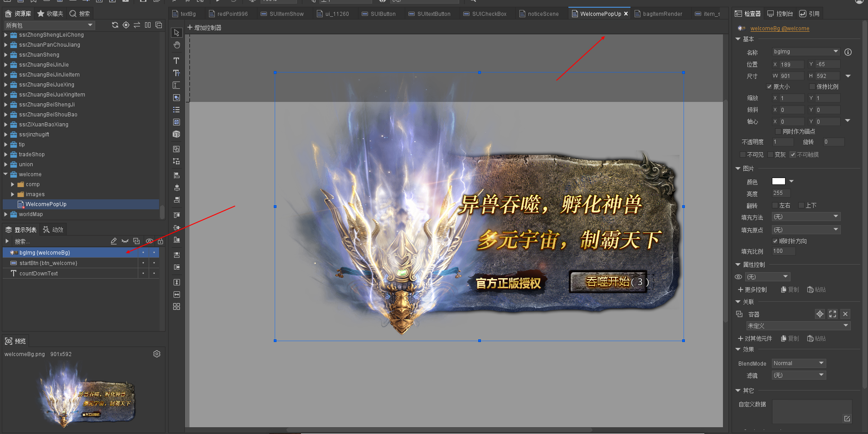Open the welcomeBg @welcome link
This screenshot has height=434, width=868.
pos(780,29)
